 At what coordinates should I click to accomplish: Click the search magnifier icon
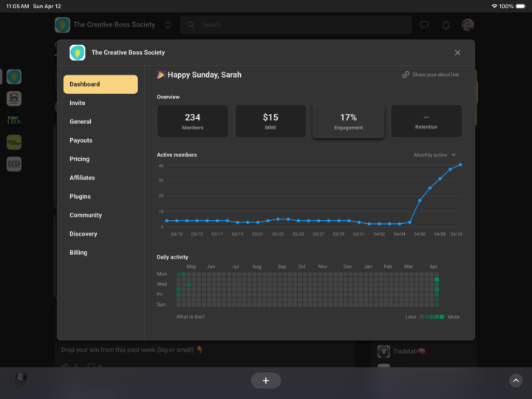(x=191, y=25)
